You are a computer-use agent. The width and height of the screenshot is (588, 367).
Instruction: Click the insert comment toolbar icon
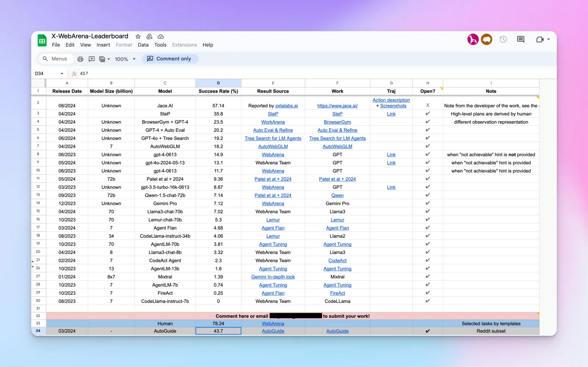point(92,59)
